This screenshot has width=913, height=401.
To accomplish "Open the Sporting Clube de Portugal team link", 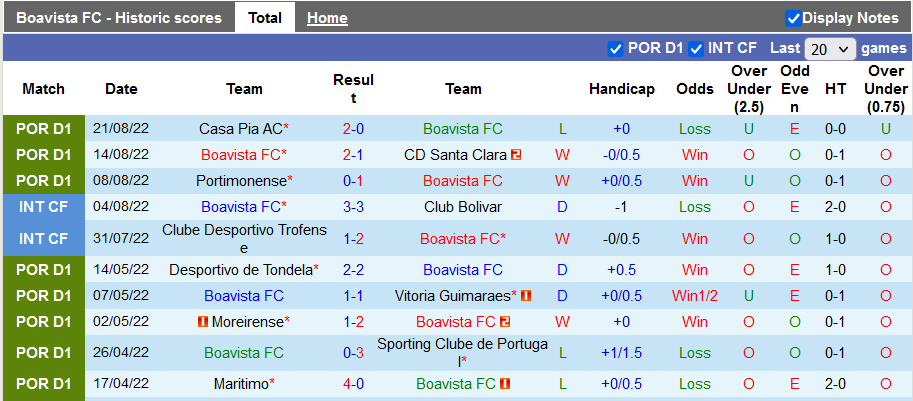I will click(x=462, y=344).
